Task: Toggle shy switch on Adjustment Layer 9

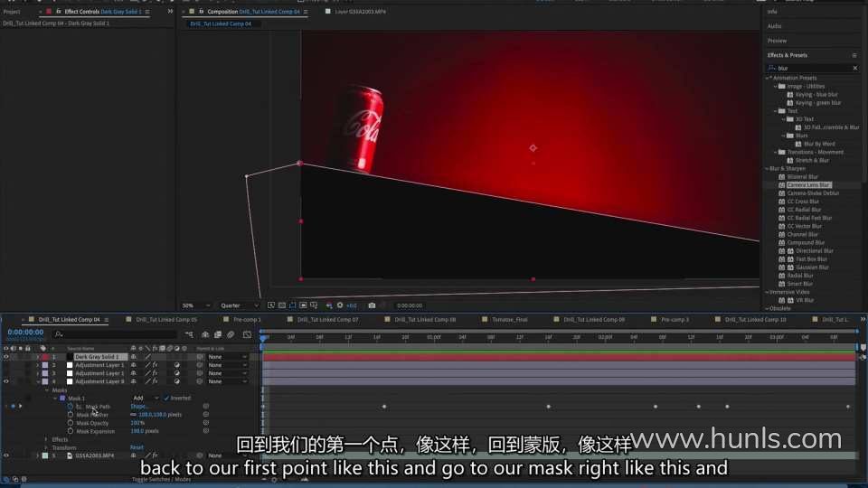Action: [134, 381]
